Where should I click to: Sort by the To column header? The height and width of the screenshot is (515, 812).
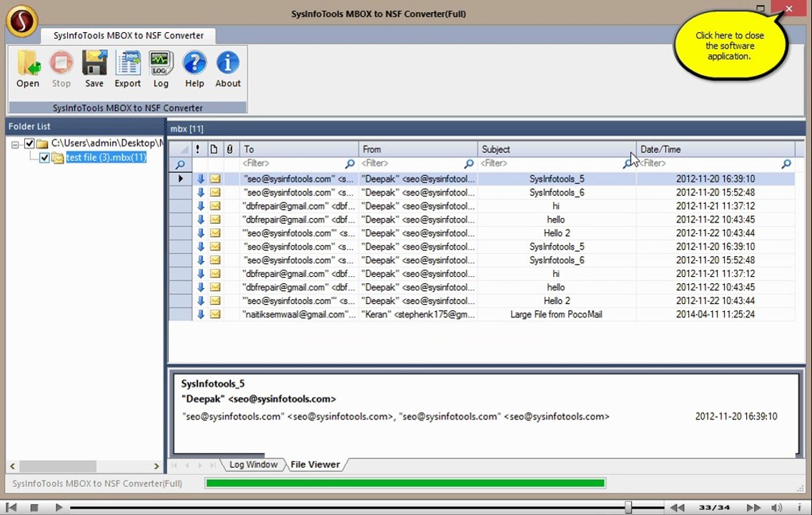pyautogui.click(x=299, y=149)
